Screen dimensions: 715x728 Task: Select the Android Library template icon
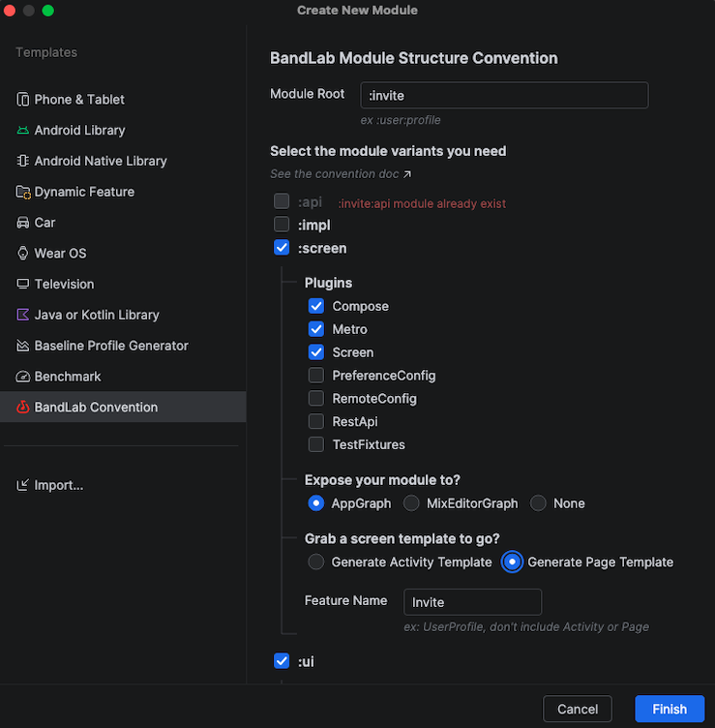[23, 131]
